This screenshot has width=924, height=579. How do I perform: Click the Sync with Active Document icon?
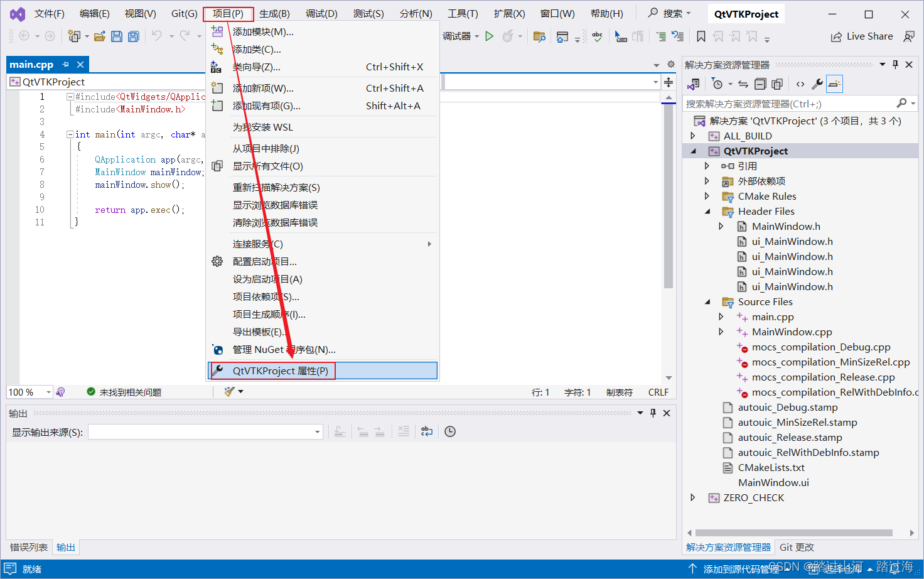743,84
